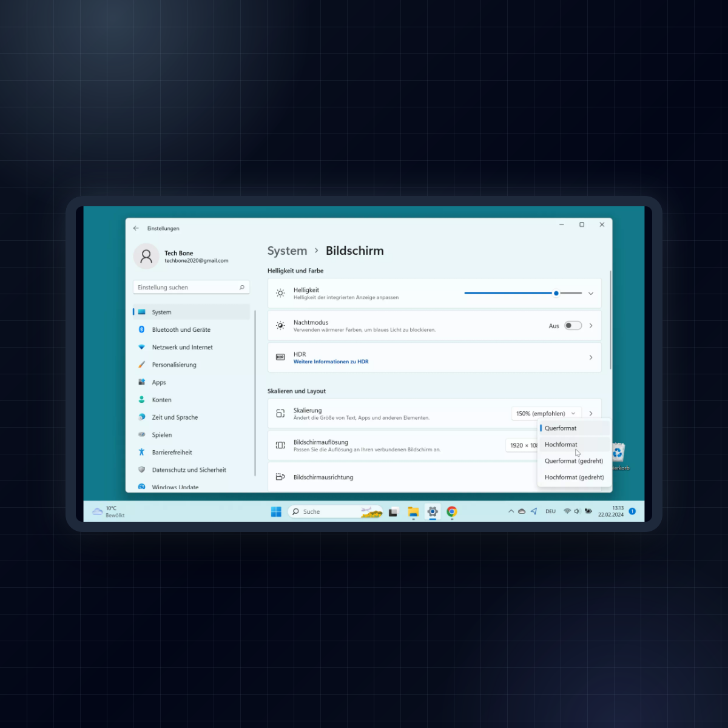728x728 pixels.
Task: Show hidden tray icons chevron
Action: point(511,511)
